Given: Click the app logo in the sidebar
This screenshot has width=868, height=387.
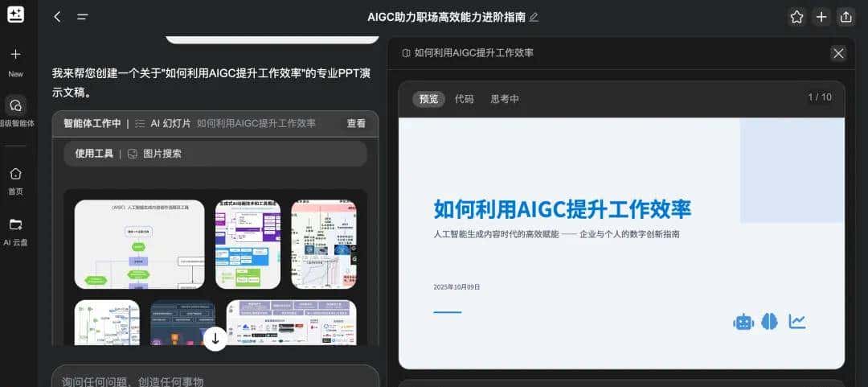Looking at the screenshot, I should tap(15, 14).
